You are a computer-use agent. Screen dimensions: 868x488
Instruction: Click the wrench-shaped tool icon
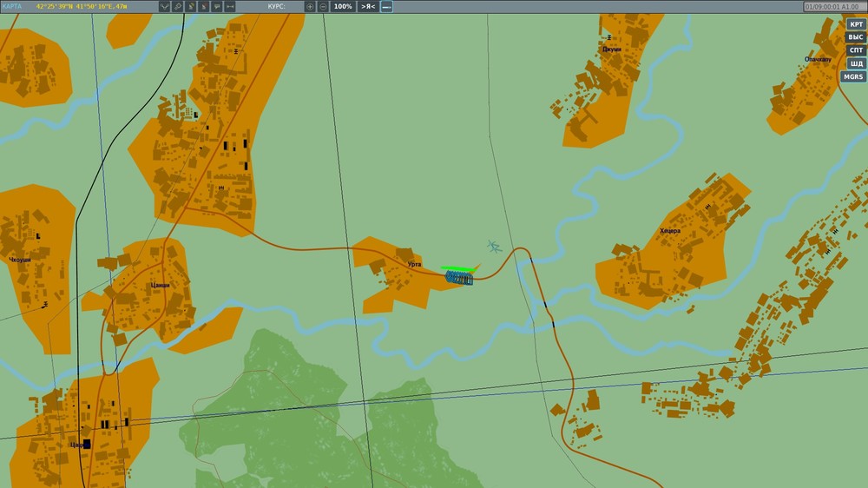pyautogui.click(x=178, y=7)
